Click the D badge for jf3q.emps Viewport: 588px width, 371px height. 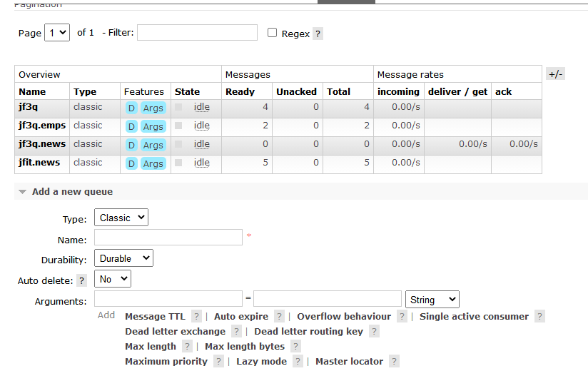131,127
